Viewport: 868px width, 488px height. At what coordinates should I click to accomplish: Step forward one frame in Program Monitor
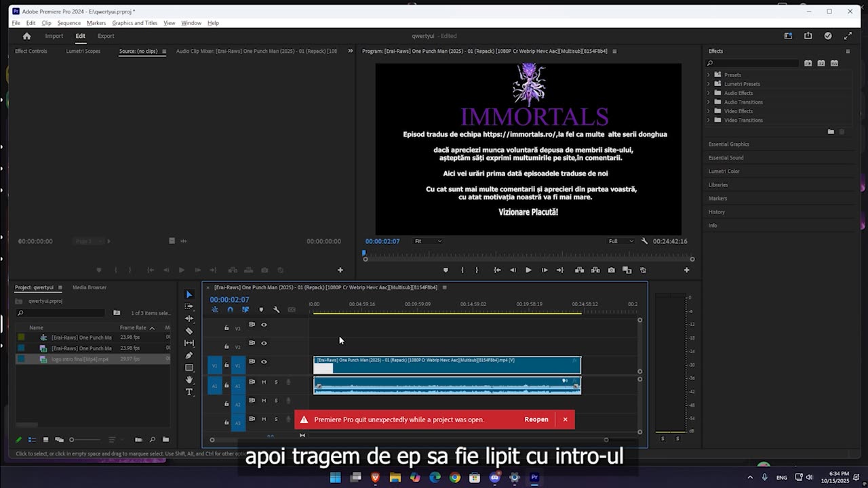[545, 270]
